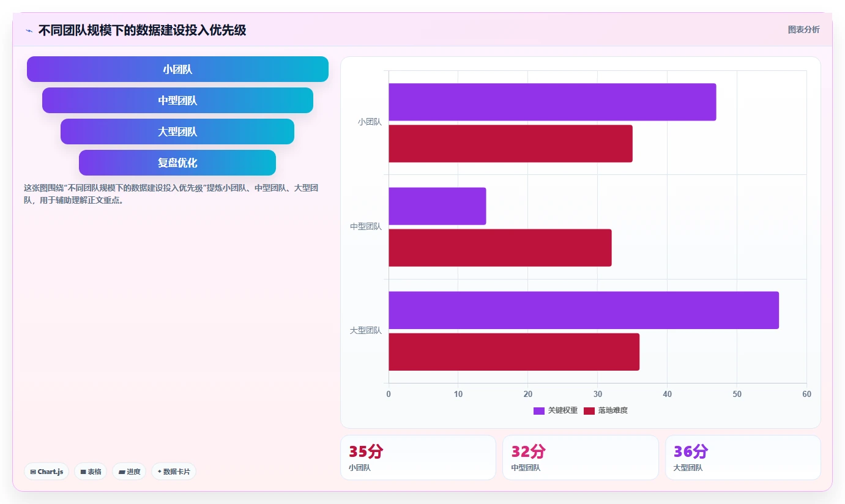845x504 pixels.
Task: Toggle the 关键权重 legend item
Action: pos(556,410)
